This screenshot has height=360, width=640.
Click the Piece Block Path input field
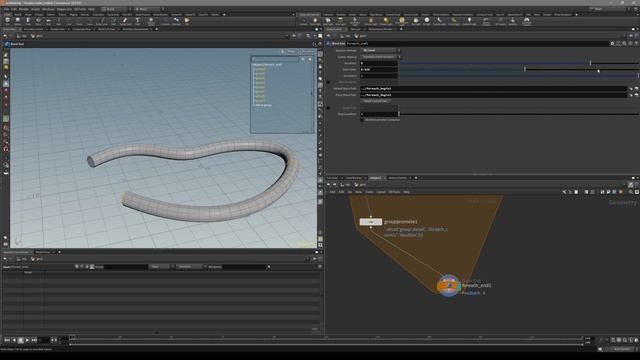click(x=494, y=95)
